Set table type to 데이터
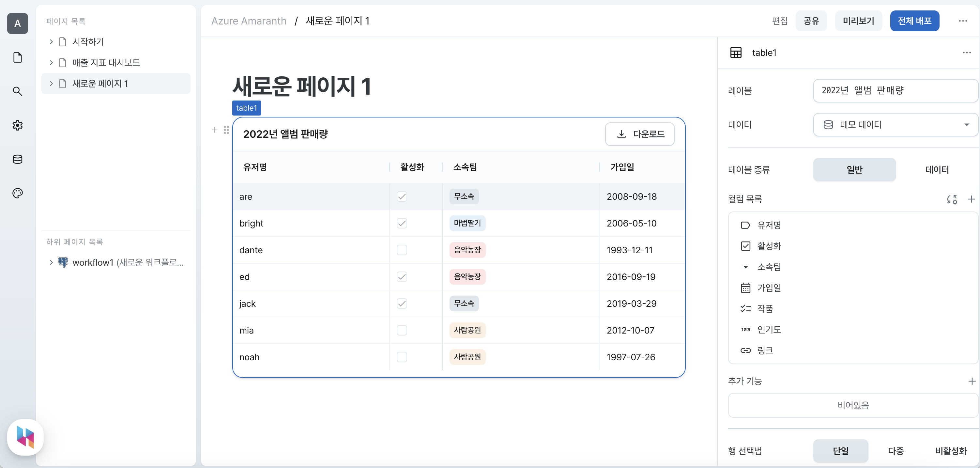 [937, 170]
